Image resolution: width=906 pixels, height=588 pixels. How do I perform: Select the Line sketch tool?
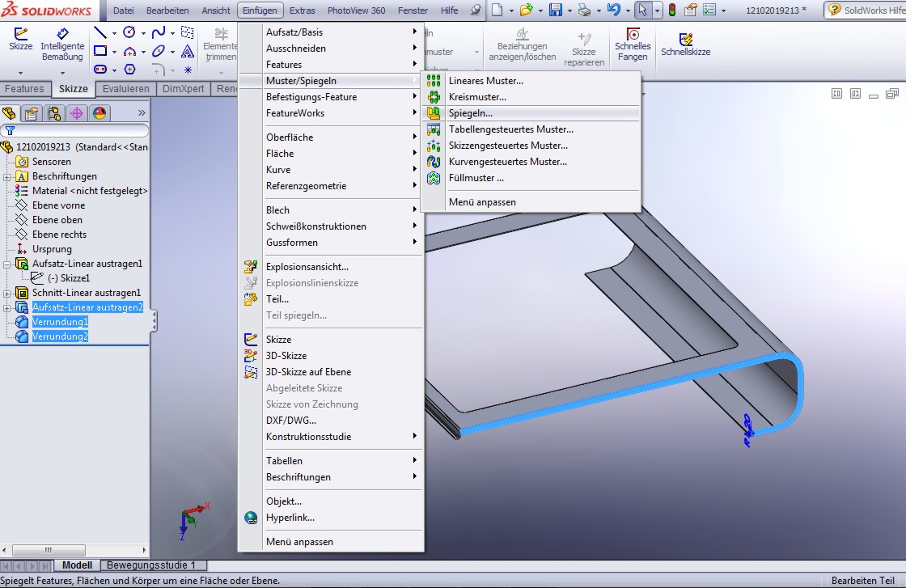coord(100,33)
